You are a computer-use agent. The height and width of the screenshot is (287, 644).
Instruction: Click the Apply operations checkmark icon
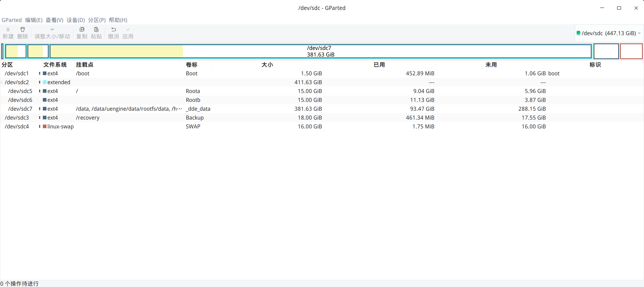128,29
